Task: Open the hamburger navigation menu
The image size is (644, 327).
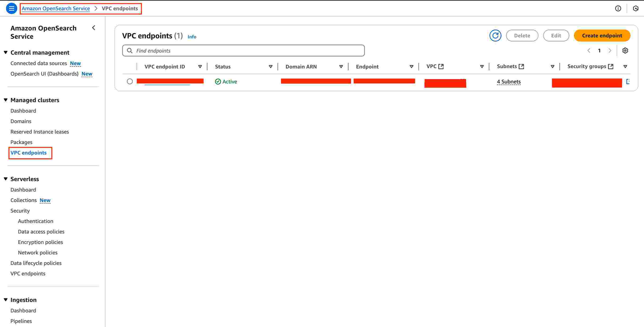Action: 11,8
